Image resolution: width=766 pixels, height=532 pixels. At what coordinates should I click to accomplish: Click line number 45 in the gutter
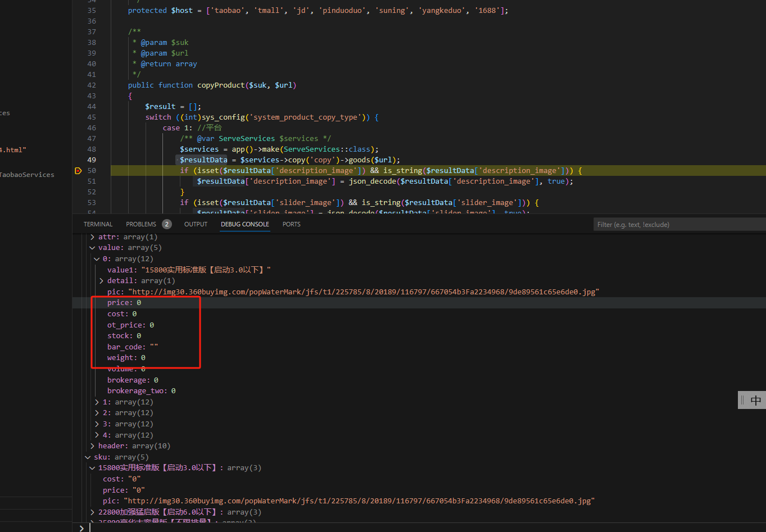92,117
